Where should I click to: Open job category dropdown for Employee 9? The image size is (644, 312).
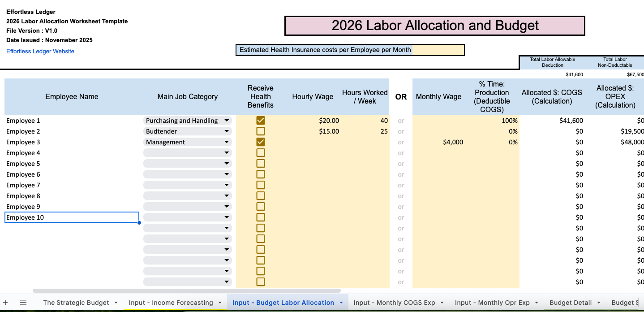(188, 206)
